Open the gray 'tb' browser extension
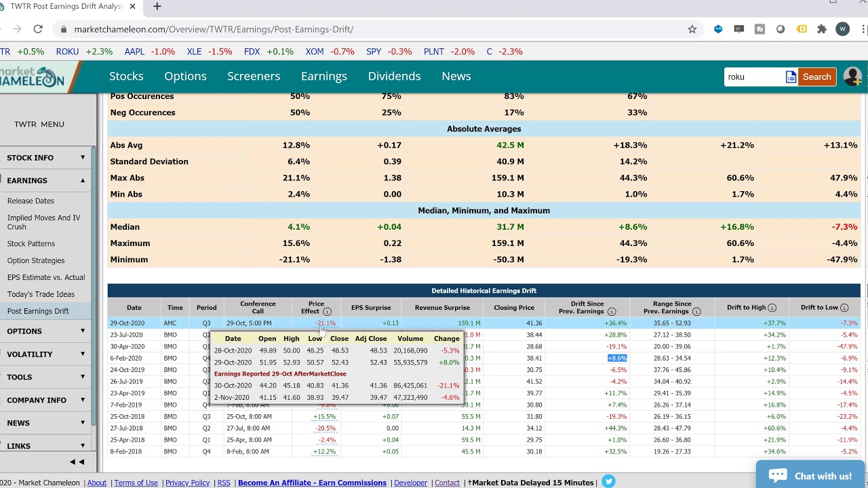Screen dimensions: 868x488 759,29
